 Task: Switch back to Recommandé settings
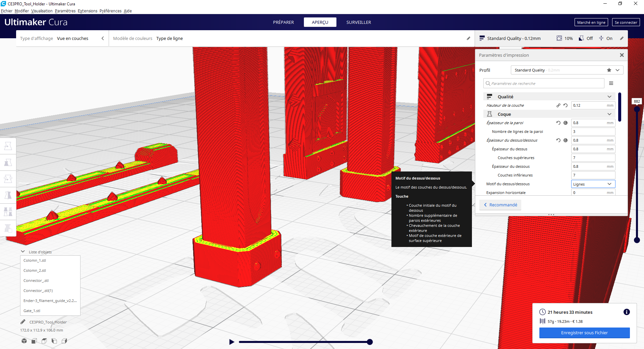click(x=500, y=205)
